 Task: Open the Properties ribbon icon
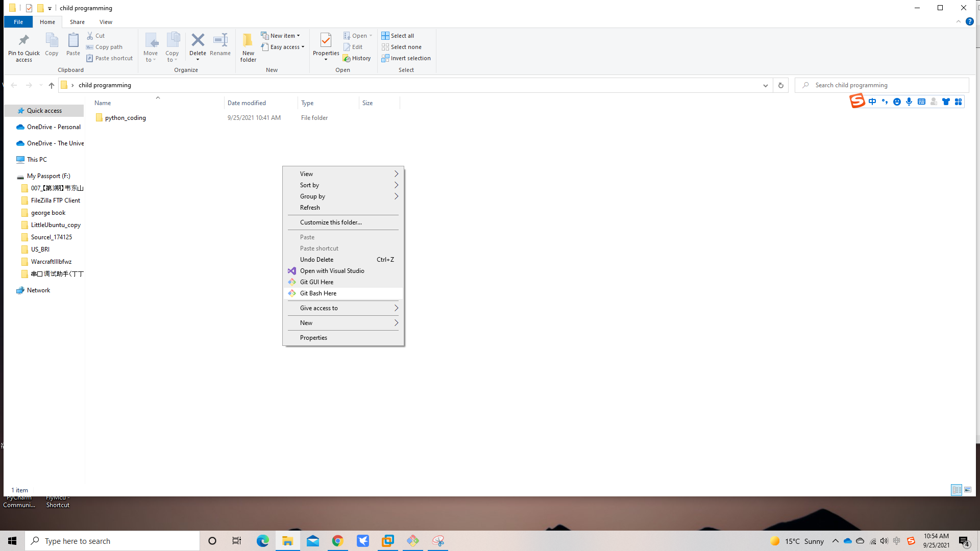click(x=326, y=41)
